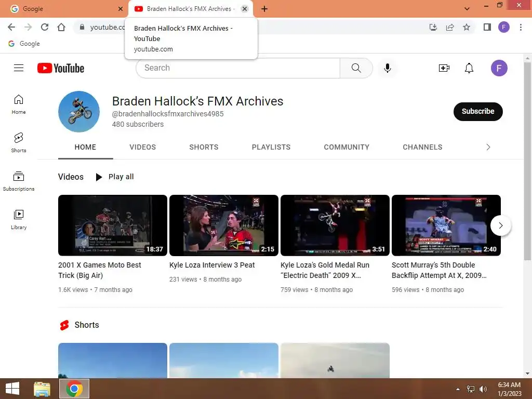The width and height of the screenshot is (532, 399).
Task: Advance the Videos carousel with next arrow
Action: [x=501, y=225]
